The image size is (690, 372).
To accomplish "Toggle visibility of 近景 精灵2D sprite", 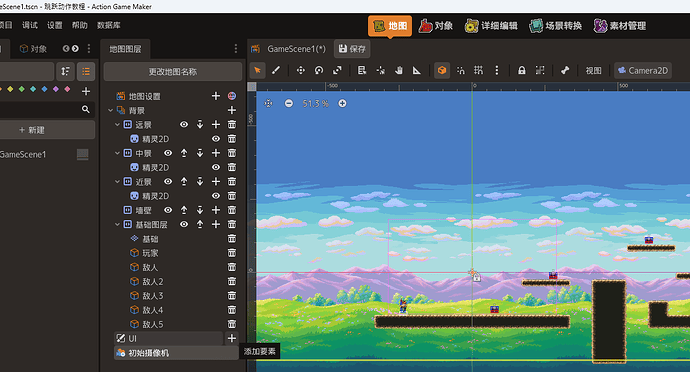I will click(x=216, y=196).
